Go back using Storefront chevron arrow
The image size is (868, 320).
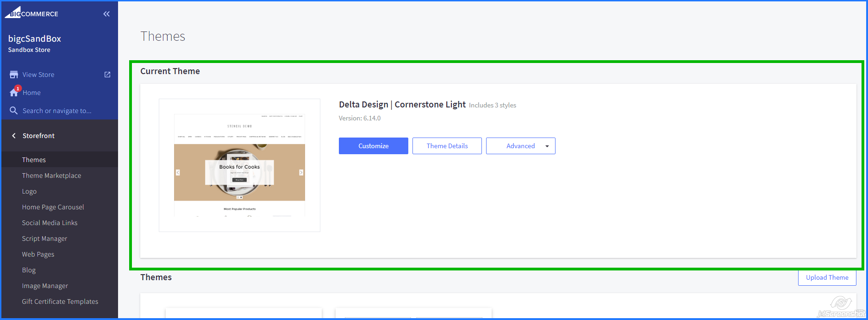[14, 136]
